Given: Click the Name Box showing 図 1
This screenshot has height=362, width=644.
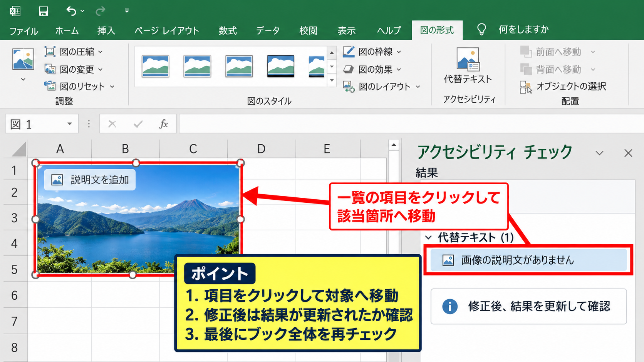Looking at the screenshot, I should [x=42, y=124].
